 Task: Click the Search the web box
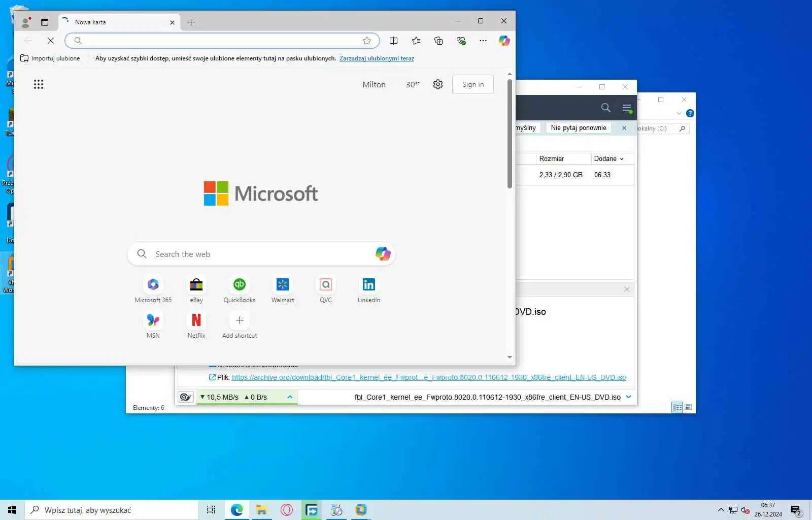(x=261, y=254)
